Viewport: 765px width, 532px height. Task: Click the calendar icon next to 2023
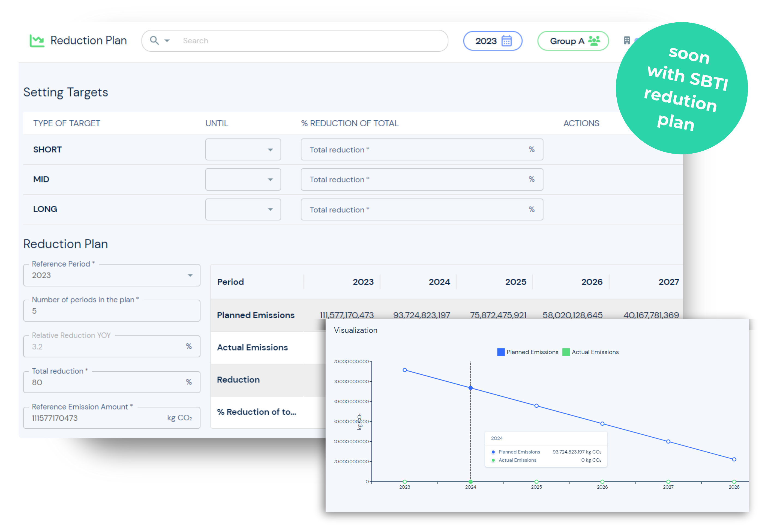click(506, 41)
